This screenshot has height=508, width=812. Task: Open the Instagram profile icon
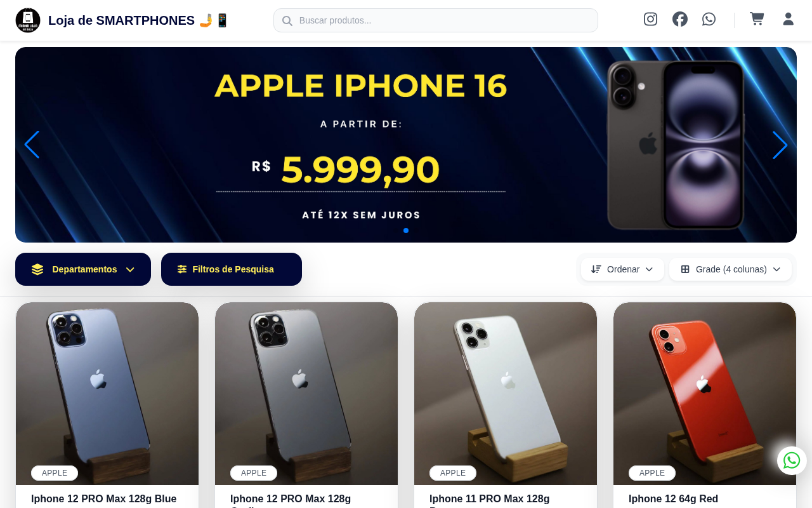650,19
